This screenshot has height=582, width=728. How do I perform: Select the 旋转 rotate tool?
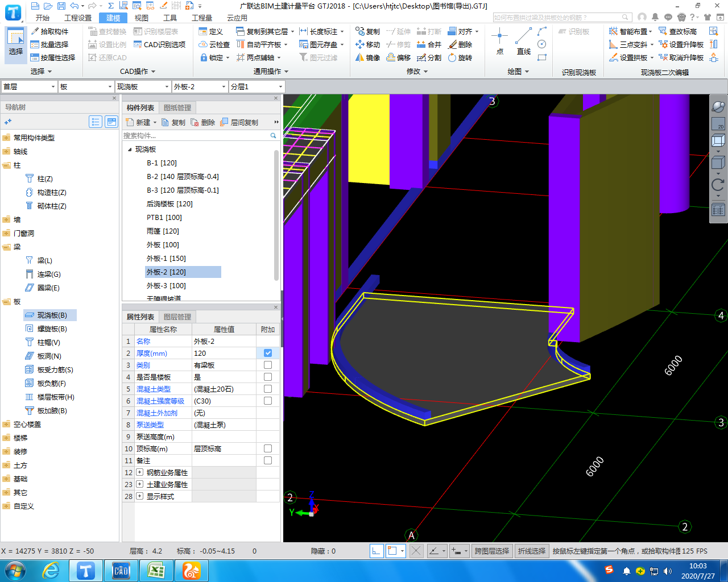pyautogui.click(x=460, y=57)
